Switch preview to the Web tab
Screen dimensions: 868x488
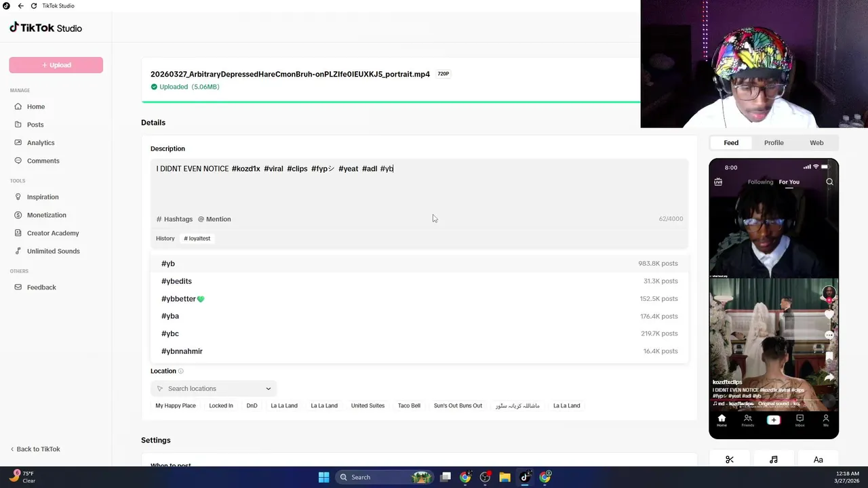coord(816,143)
